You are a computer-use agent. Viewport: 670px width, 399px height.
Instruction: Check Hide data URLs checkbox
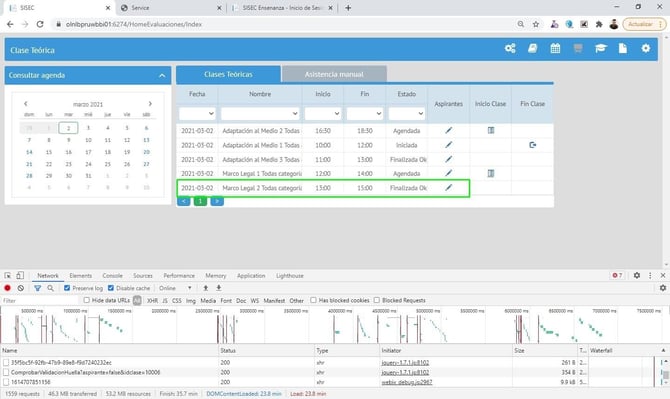click(x=87, y=300)
